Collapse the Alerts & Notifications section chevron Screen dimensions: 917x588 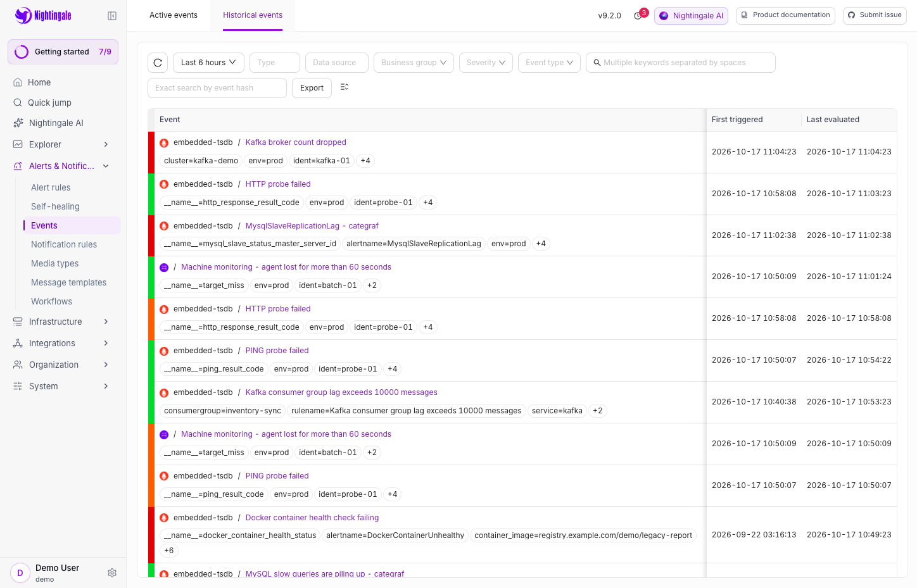(x=106, y=166)
